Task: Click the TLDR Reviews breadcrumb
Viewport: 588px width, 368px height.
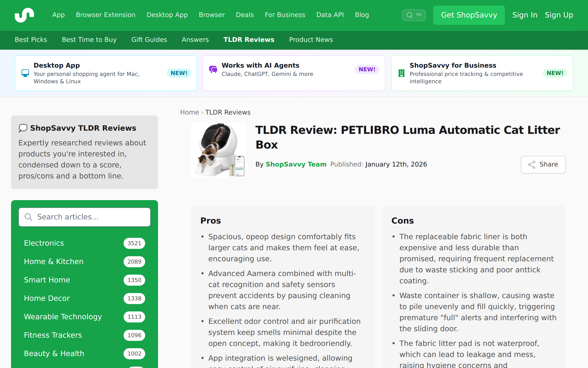Action: click(228, 112)
